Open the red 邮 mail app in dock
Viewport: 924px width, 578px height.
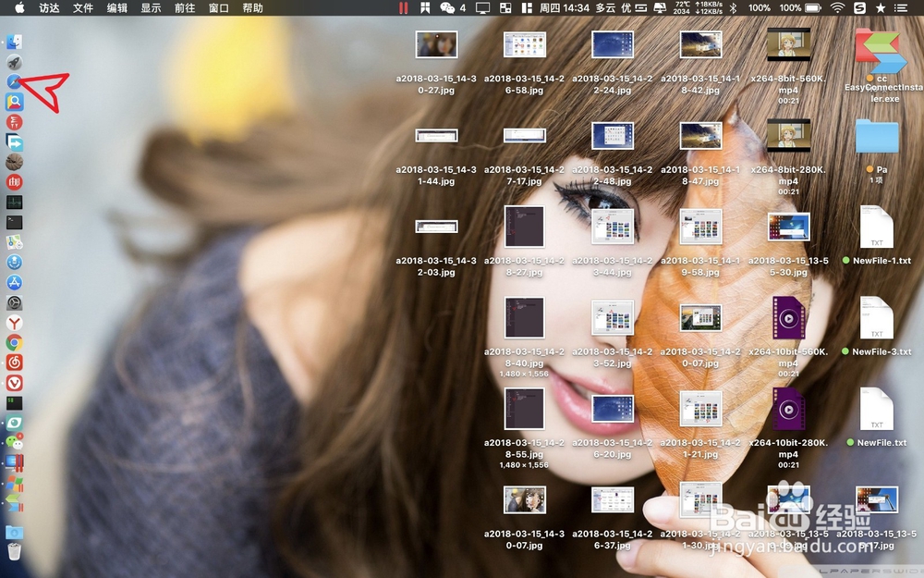click(14, 182)
